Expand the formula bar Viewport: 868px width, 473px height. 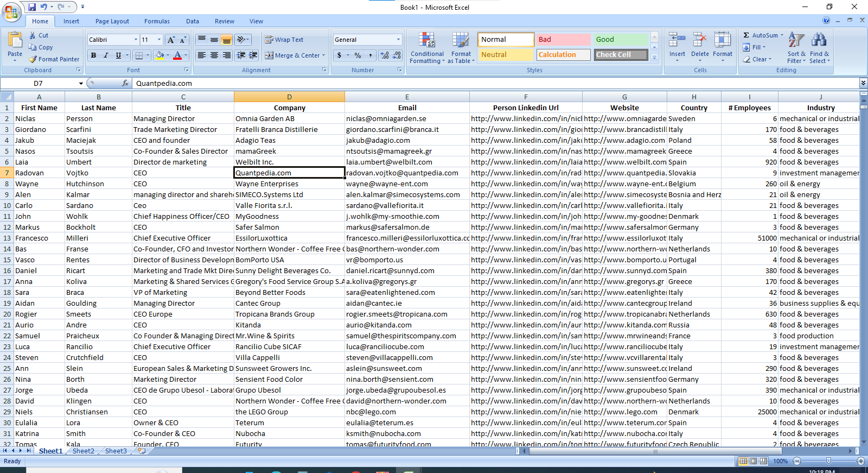863,83
